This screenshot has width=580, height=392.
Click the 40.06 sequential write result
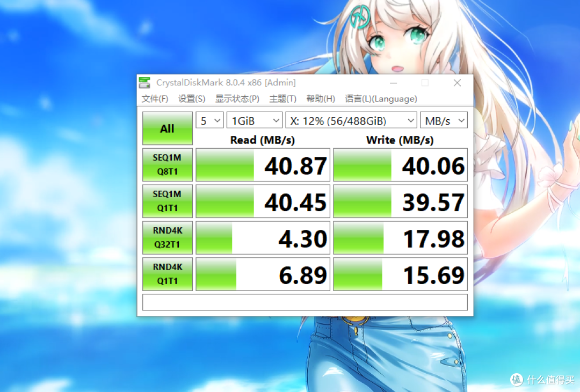tap(400, 165)
